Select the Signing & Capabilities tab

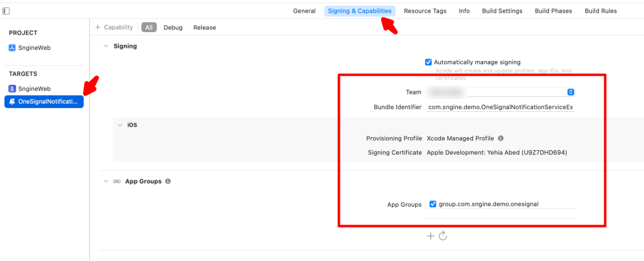point(360,11)
